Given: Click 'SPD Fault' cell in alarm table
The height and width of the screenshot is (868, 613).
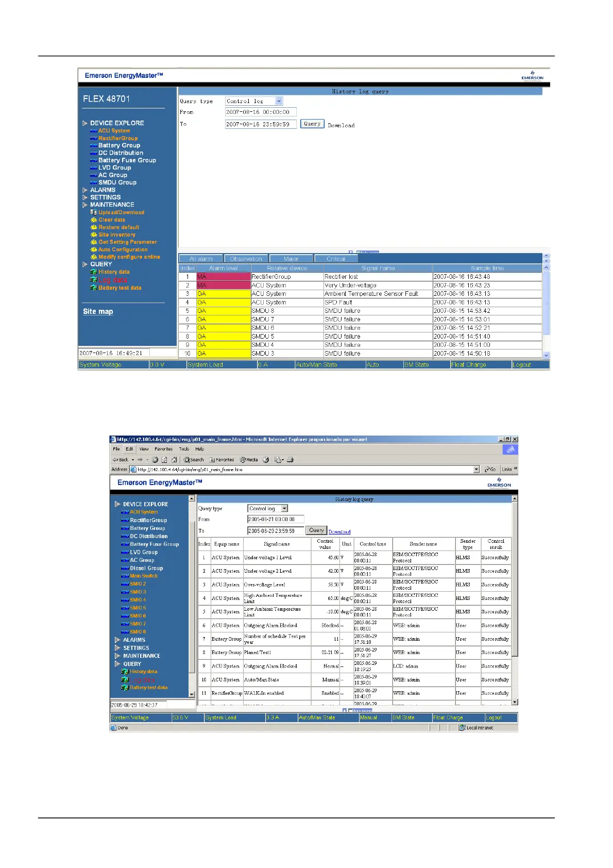Looking at the screenshot, I should point(378,303).
